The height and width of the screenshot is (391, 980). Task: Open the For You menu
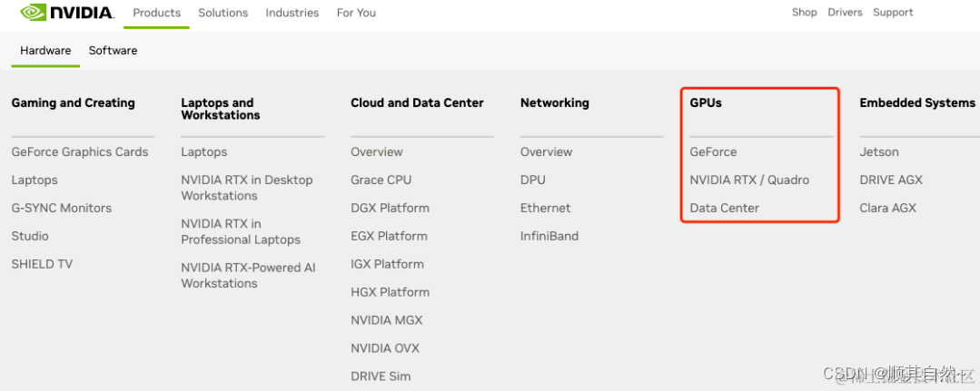356,13
